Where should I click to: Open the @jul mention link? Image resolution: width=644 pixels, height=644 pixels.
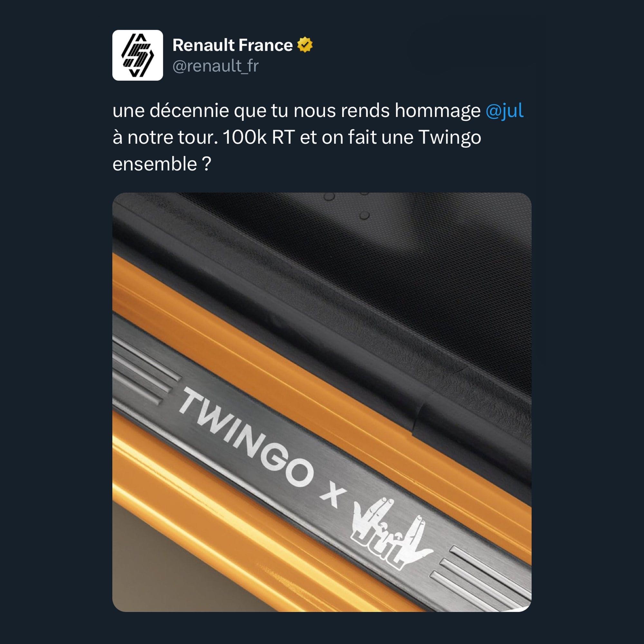(x=505, y=110)
